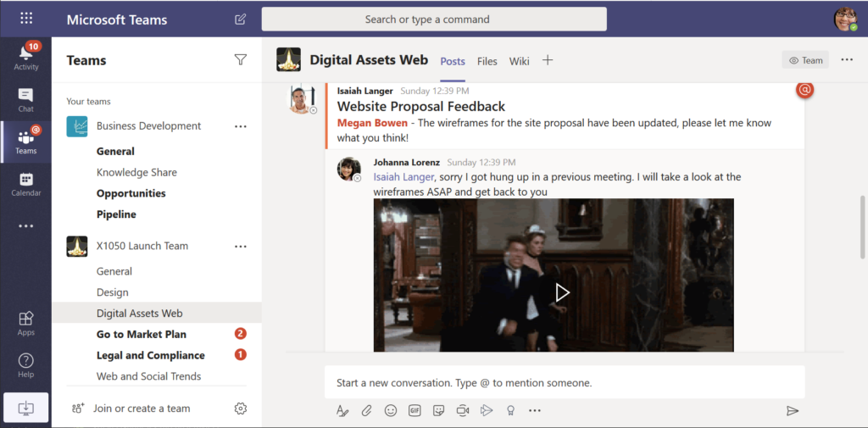The height and width of the screenshot is (428, 868).
Task: Filter the teams list
Action: tap(240, 60)
